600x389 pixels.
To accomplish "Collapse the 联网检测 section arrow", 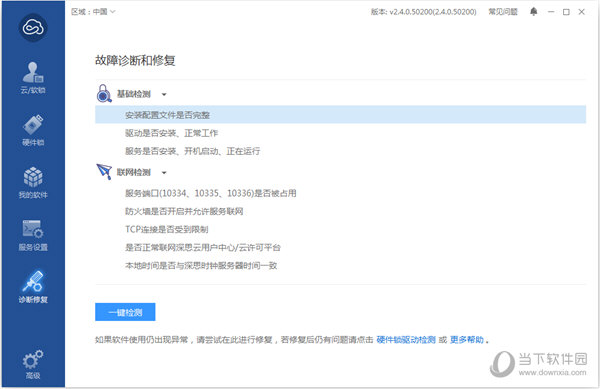I will pyautogui.click(x=164, y=173).
